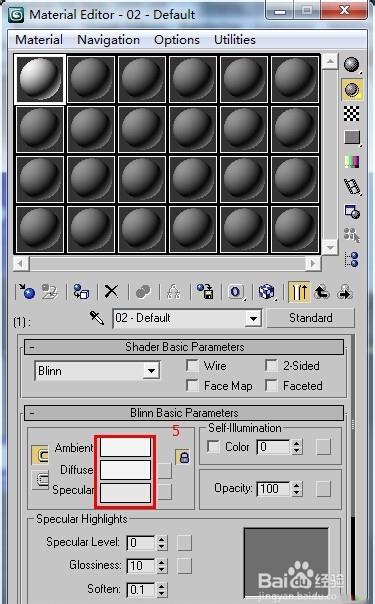Image resolution: width=375 pixels, height=604 pixels.
Task: Toggle the Show End Result icon
Action: [x=299, y=292]
